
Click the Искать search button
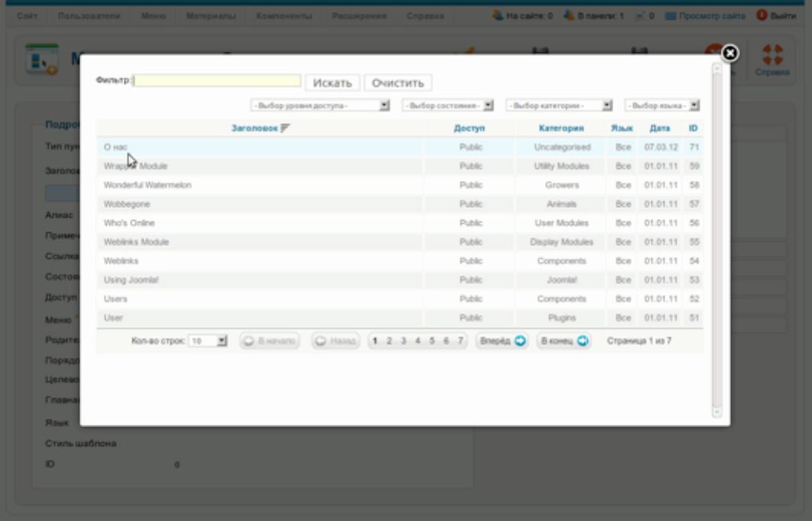click(332, 82)
